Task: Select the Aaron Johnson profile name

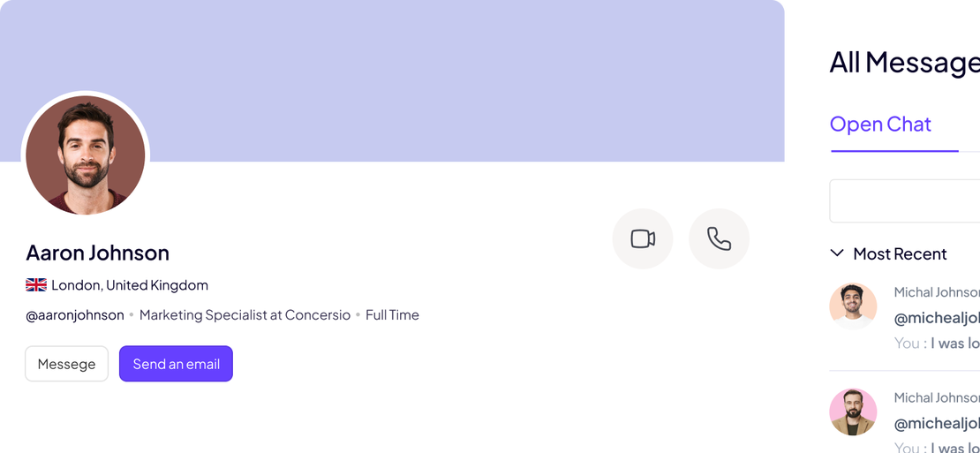Action: 97,253
